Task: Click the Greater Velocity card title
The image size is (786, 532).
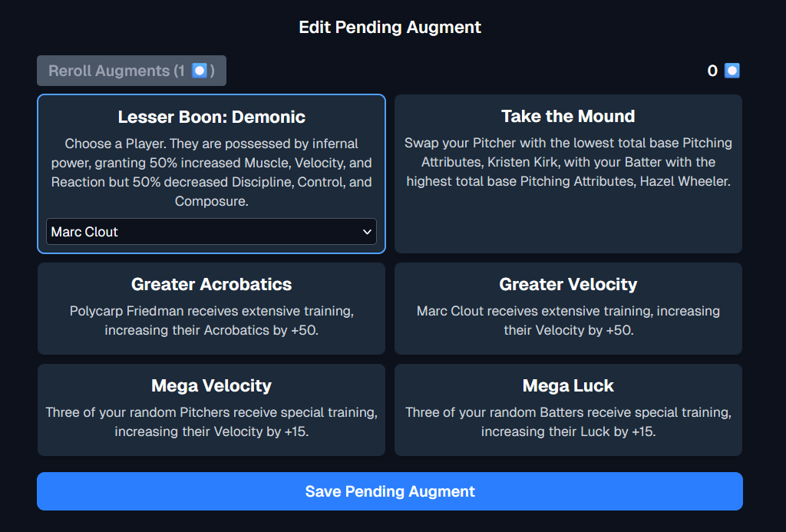Action: 568,284
